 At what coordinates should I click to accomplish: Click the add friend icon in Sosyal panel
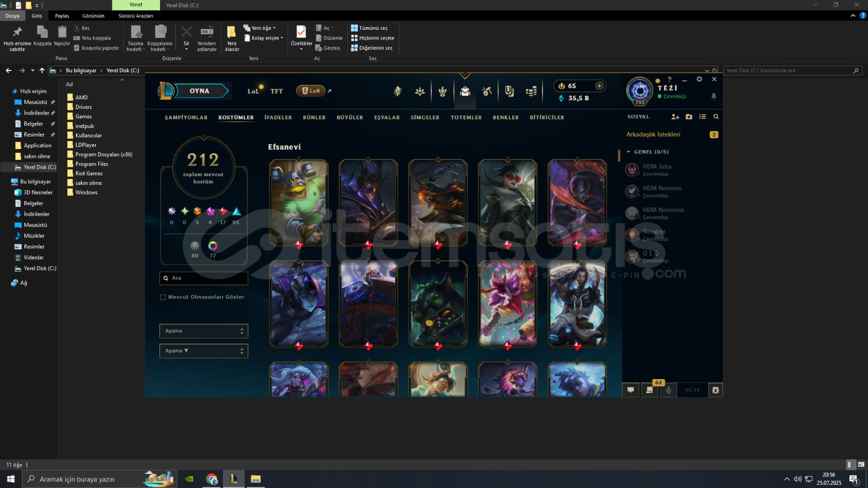(x=675, y=117)
